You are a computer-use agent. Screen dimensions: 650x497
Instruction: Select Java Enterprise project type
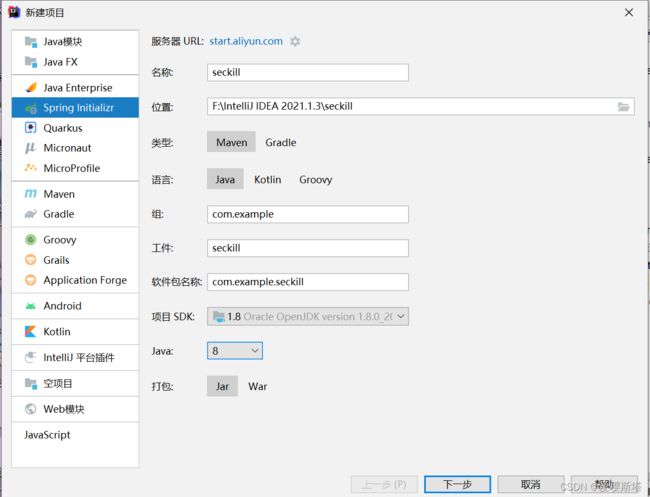(75, 87)
